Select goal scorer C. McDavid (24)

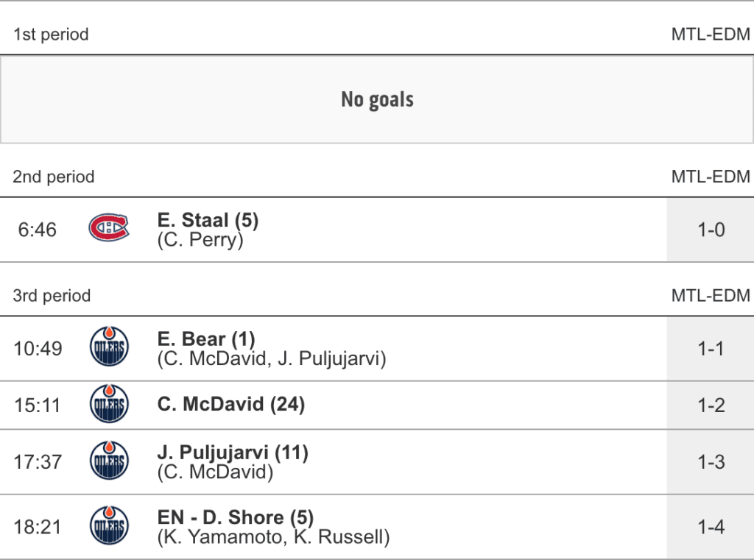tap(230, 404)
